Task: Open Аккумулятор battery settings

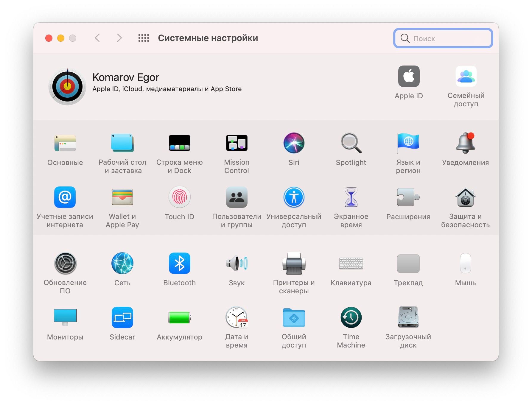Action: click(179, 317)
